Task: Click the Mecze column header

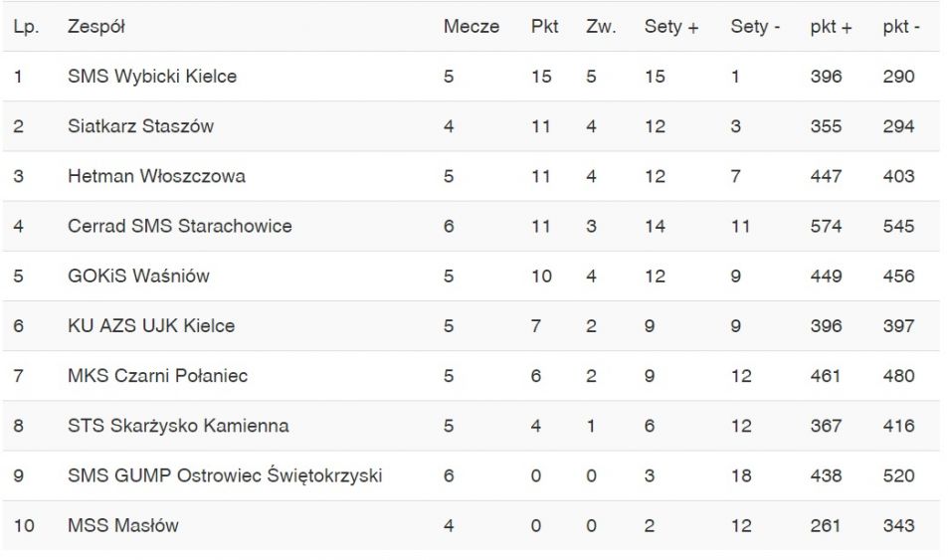Action: coord(471,27)
